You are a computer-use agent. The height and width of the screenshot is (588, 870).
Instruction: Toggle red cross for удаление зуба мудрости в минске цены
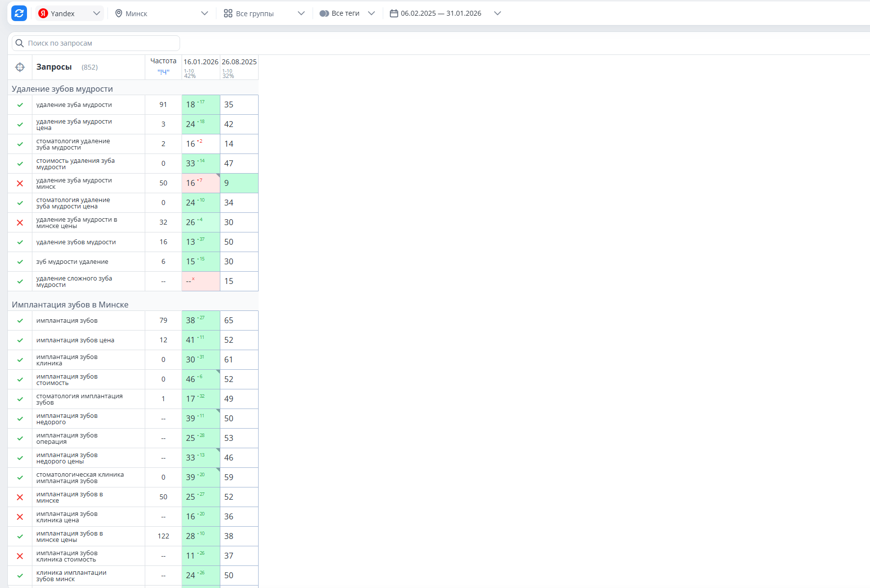[20, 223]
